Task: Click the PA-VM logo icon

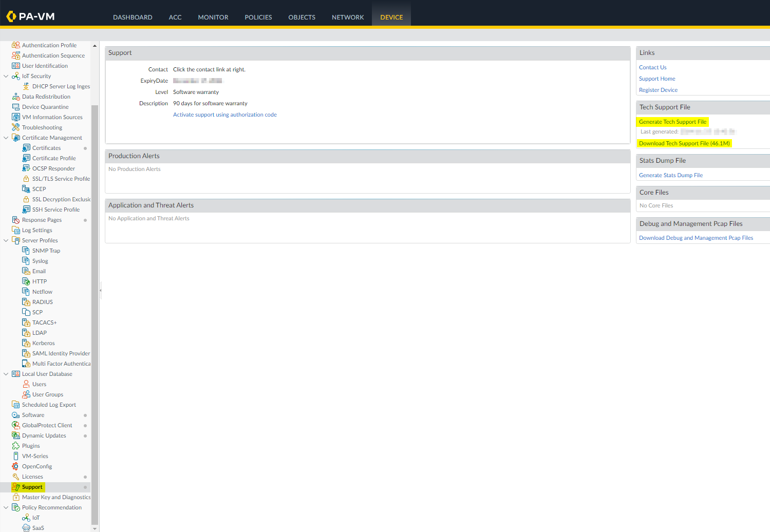Action: [11, 17]
